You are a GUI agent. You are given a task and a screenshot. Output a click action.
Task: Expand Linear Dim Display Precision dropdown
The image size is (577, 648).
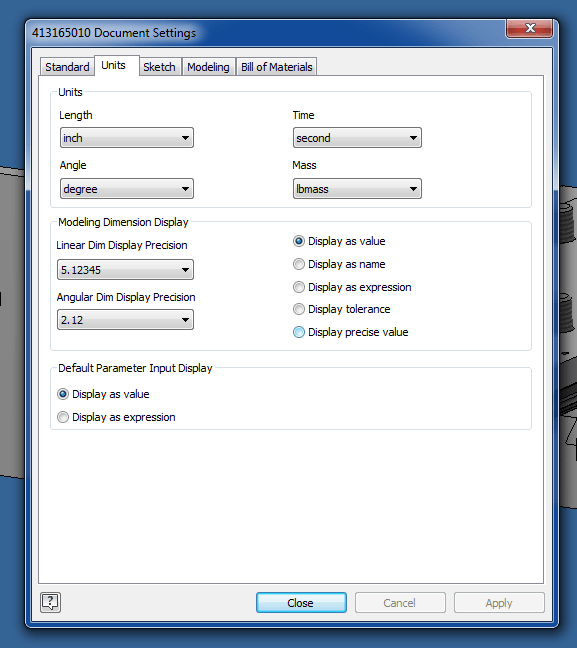point(125,270)
